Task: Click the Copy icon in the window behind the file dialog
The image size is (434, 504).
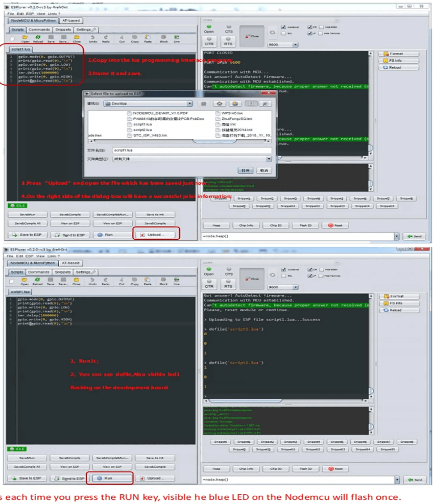Action: pos(134,37)
